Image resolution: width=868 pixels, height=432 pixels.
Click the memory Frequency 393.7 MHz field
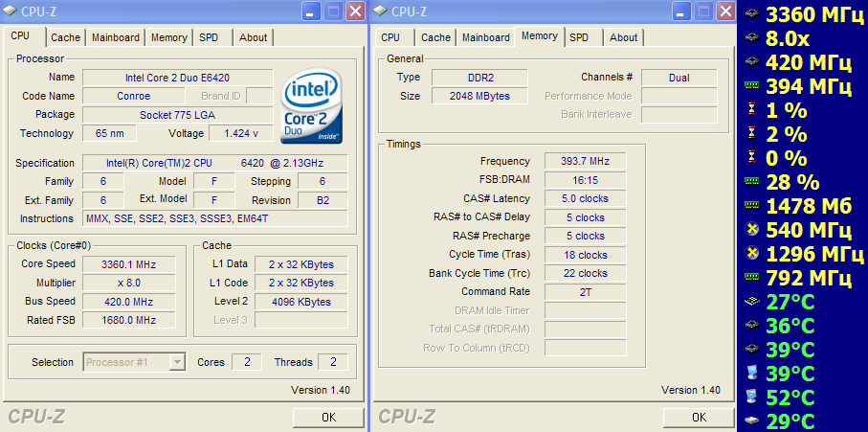click(x=585, y=161)
